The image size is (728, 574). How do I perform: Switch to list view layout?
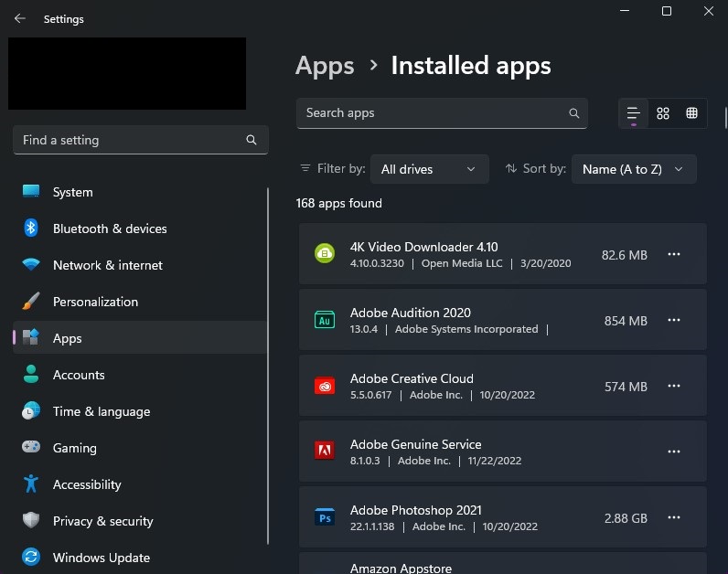pos(633,113)
